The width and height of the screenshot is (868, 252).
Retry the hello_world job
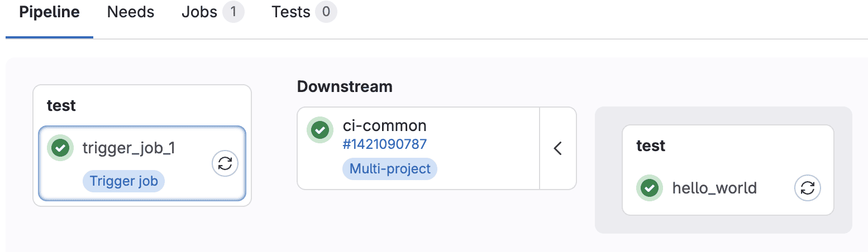tap(808, 188)
